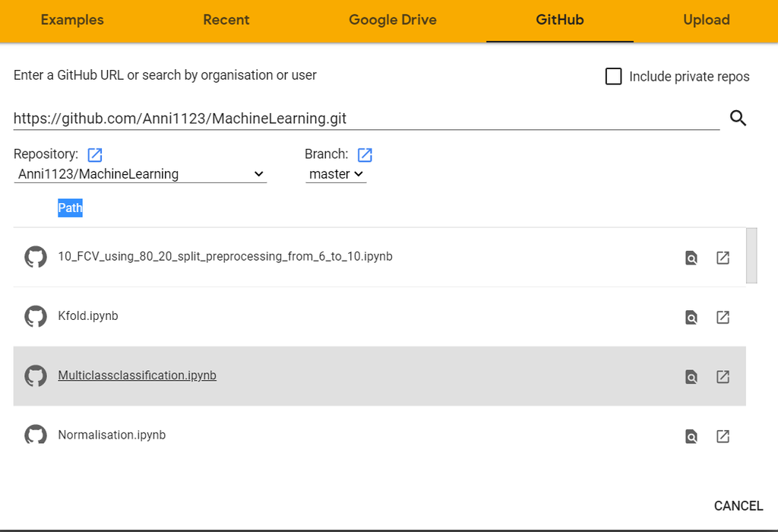The width and height of the screenshot is (778, 532).
Task: Open 10_FCV_using_80_20_split_preprocessing notebook link
Action: [225, 257]
